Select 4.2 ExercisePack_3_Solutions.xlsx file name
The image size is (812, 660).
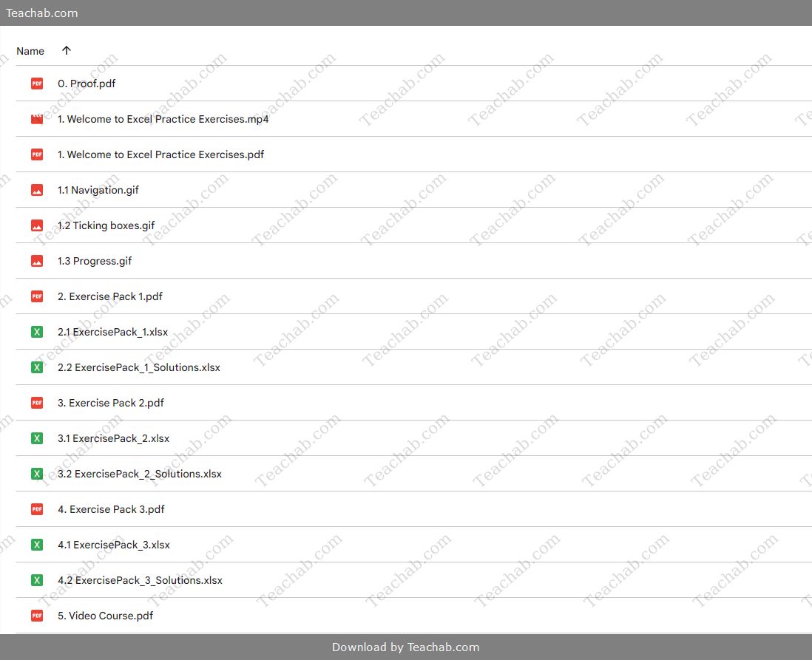(140, 580)
